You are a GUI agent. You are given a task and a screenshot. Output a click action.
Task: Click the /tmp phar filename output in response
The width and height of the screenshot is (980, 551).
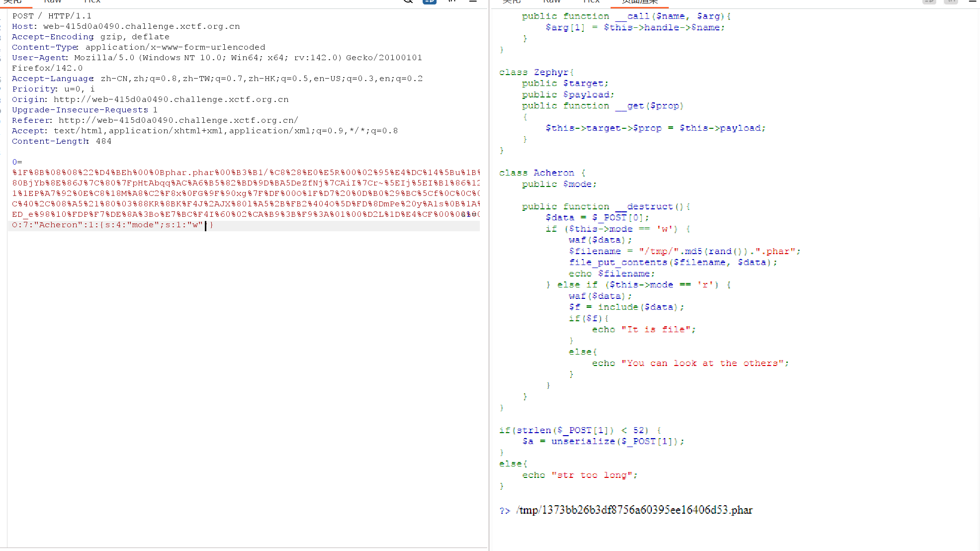[634, 510]
